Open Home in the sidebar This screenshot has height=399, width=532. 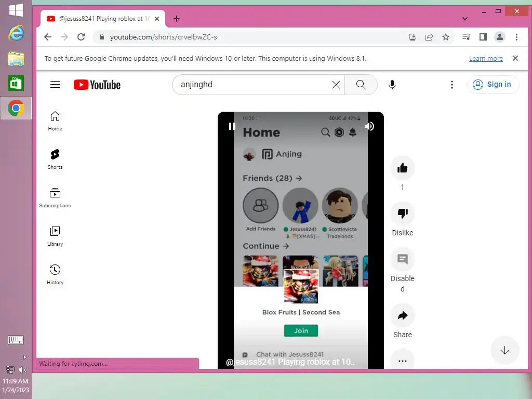55,121
